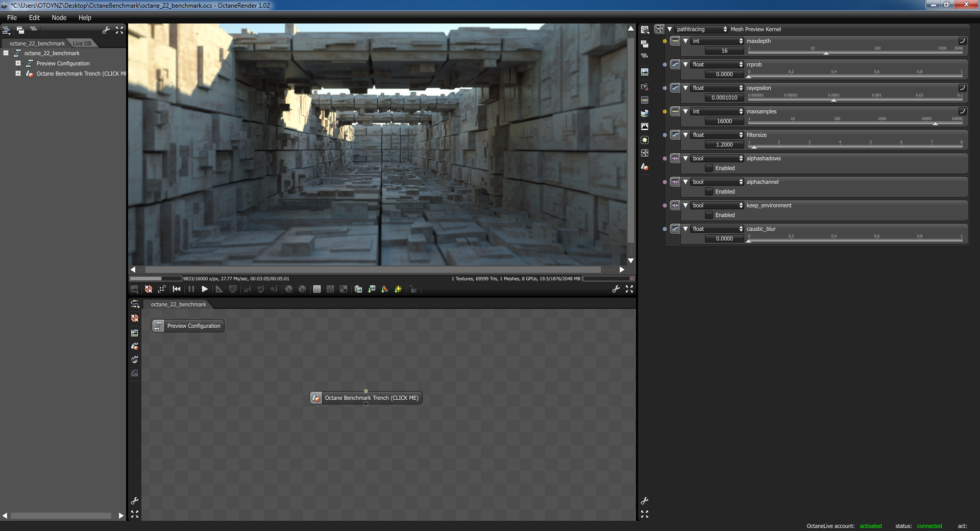The width and height of the screenshot is (980, 531).
Task: Collapse the maxsamples parameter triangle
Action: point(685,111)
